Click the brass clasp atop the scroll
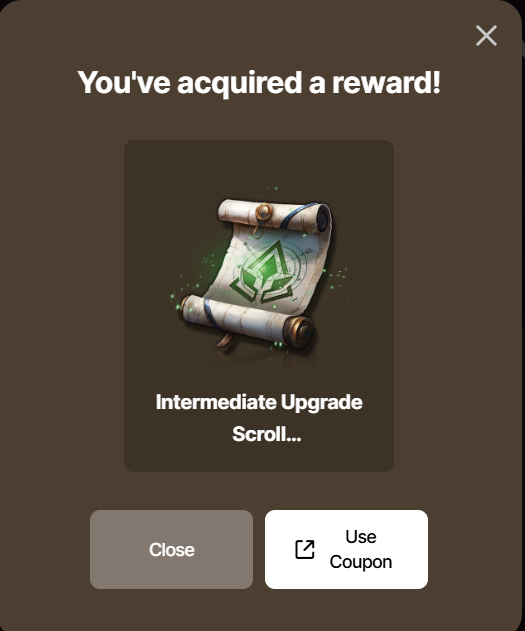This screenshot has width=525, height=631. point(263,214)
